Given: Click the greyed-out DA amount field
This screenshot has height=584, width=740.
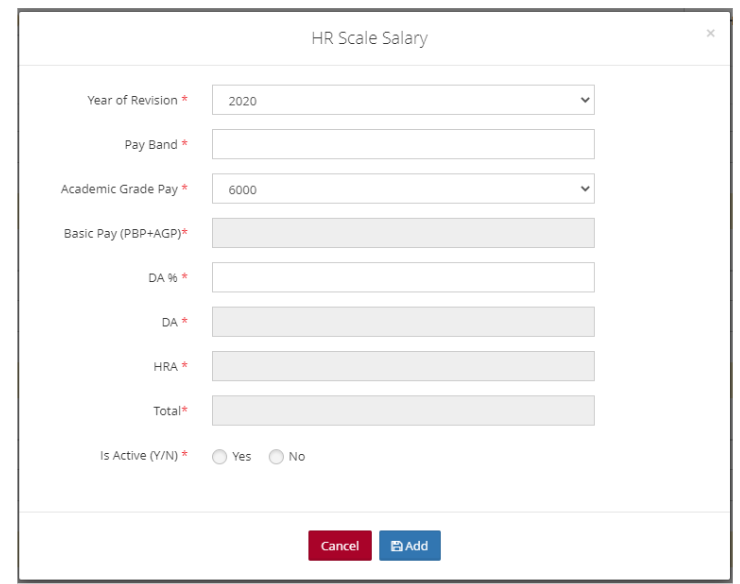Looking at the screenshot, I should pos(403,321).
